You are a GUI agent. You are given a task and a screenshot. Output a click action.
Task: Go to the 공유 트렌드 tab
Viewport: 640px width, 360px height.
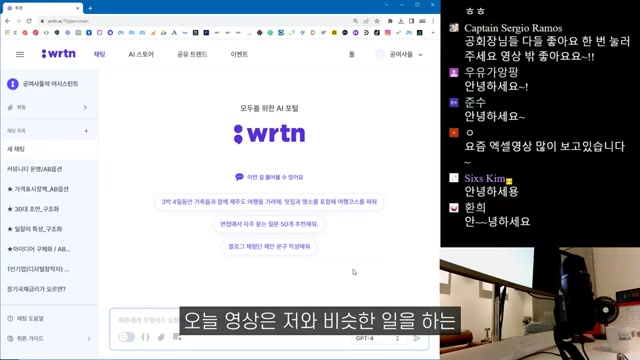point(192,54)
